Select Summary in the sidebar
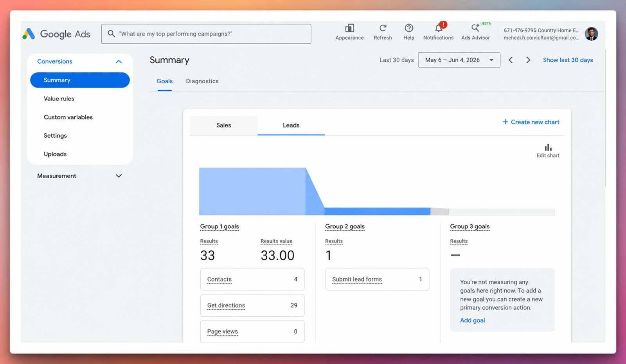 (x=80, y=80)
